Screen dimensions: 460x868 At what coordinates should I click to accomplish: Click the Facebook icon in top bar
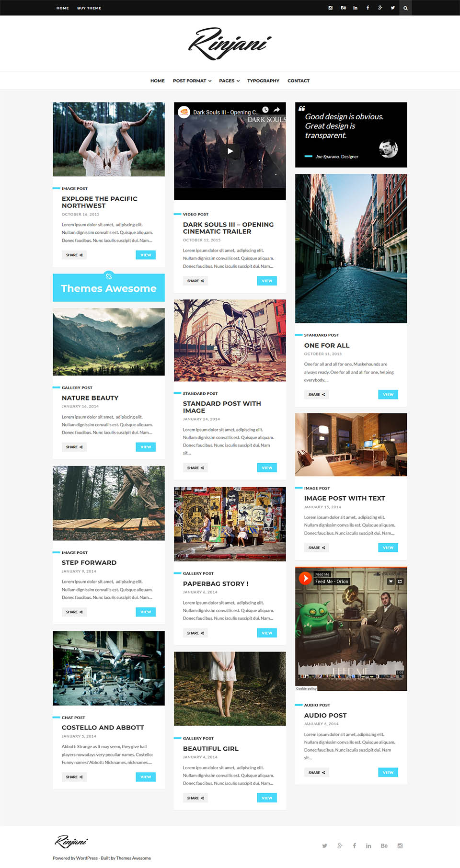tap(368, 8)
